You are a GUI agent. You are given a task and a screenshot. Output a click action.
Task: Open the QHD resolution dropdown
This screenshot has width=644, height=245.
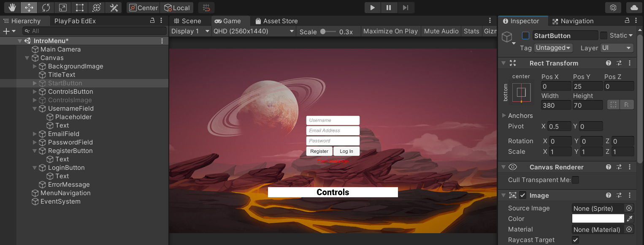(x=254, y=31)
